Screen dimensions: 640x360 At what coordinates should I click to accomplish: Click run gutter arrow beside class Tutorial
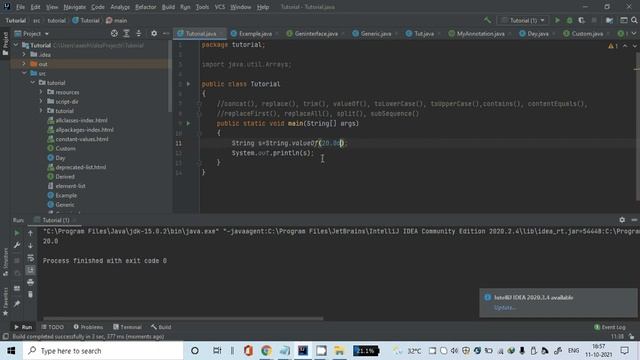point(188,84)
